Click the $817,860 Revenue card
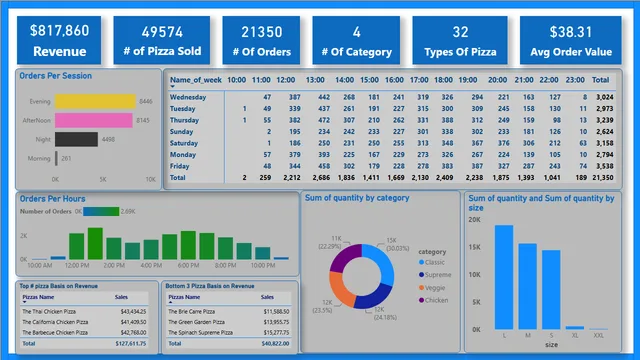Image resolution: width=640 pixels, height=360 pixels. pyautogui.click(x=59, y=40)
